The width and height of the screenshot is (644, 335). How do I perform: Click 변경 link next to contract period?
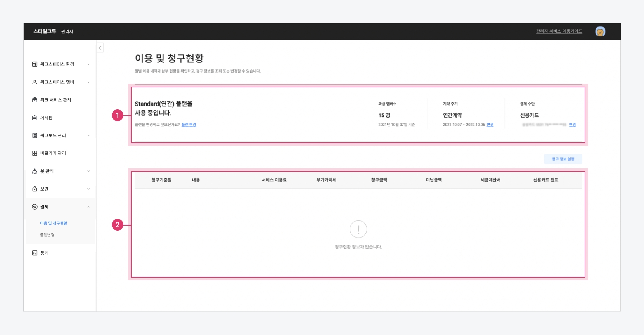490,125
